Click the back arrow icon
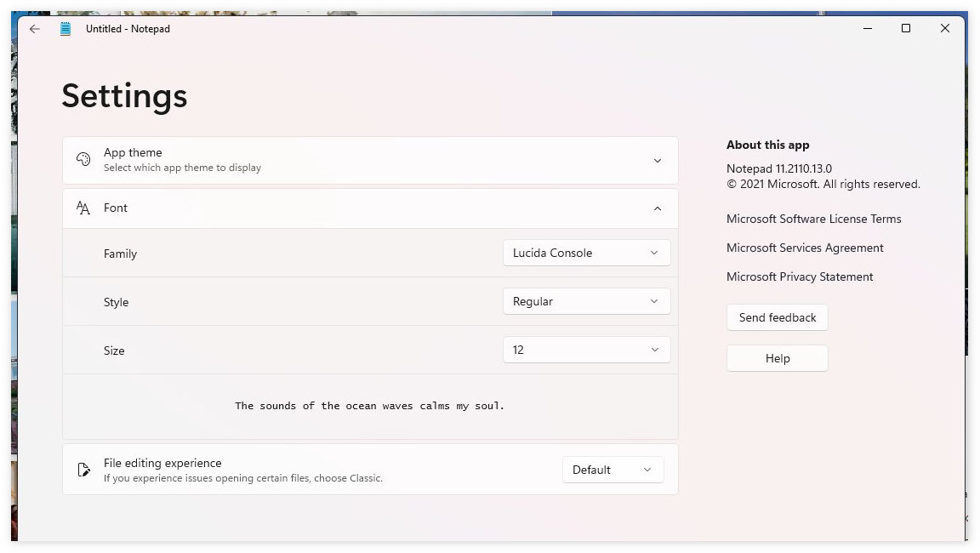Image resolution: width=980 pixels, height=553 pixels. click(34, 29)
